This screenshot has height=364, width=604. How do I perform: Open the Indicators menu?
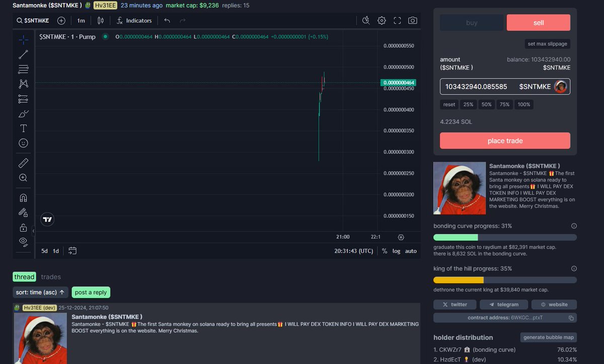(x=134, y=21)
